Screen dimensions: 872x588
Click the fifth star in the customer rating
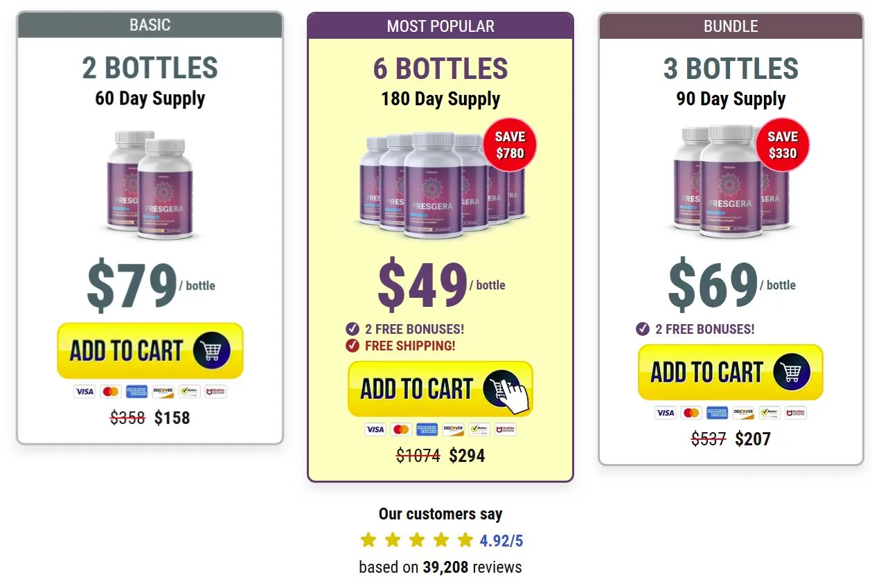tap(465, 540)
